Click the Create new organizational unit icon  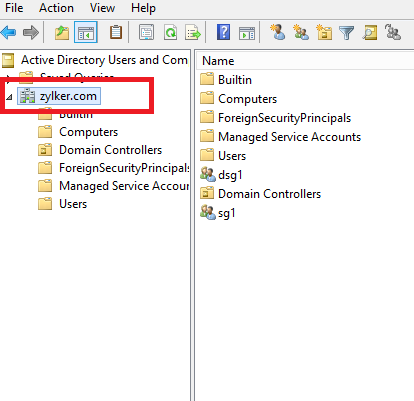click(x=324, y=32)
